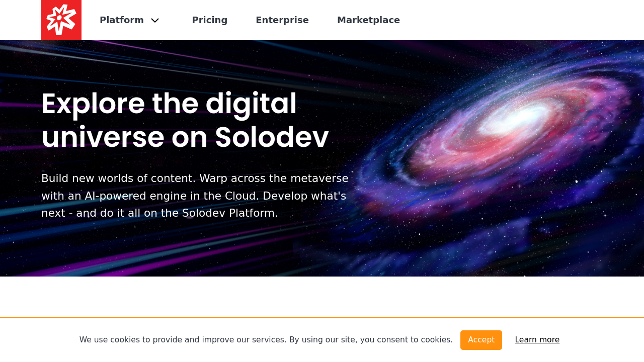
Task: Click the white starburst inside the logo
Action: coord(61,19)
